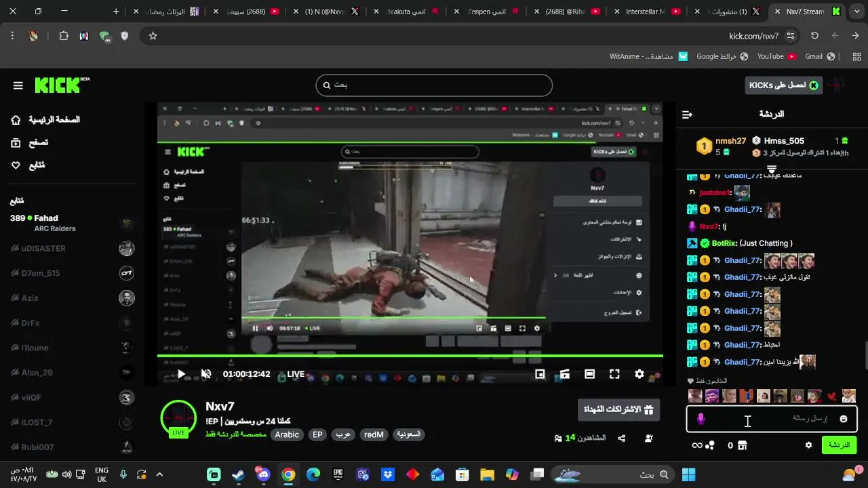Click the cast or clip icon in player

coord(564,374)
